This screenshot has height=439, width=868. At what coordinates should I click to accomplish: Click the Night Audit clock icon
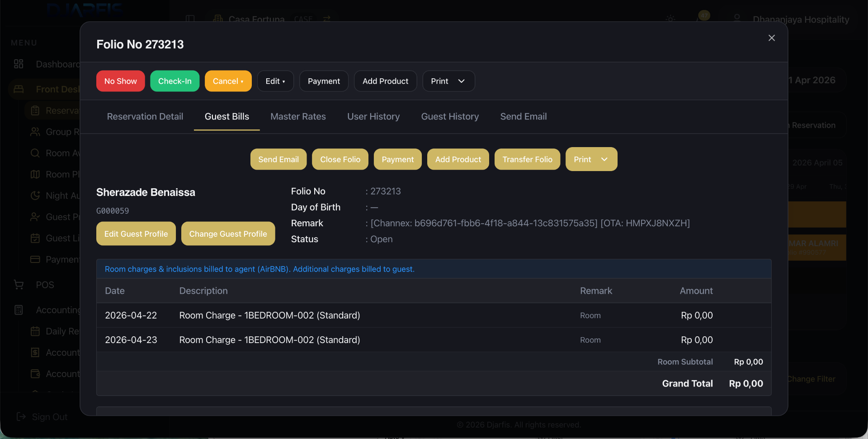[35, 196]
